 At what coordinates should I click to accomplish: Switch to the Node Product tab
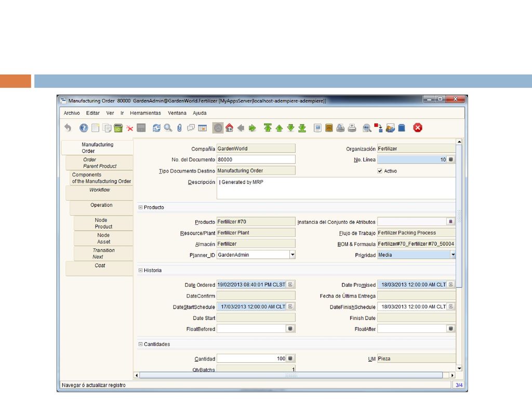coord(103,223)
